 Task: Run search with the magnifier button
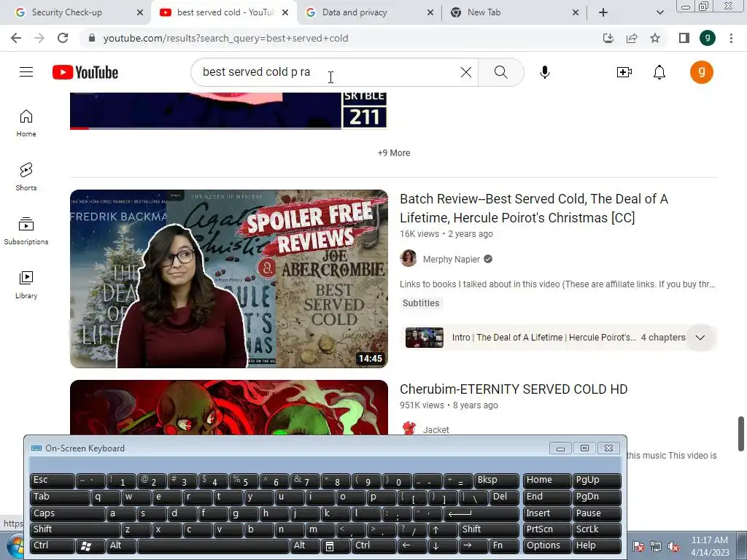(500, 72)
